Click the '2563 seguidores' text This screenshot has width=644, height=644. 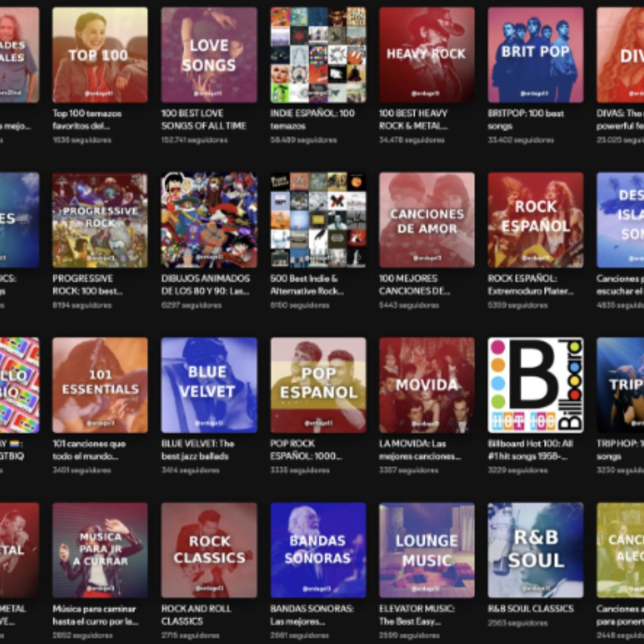tap(518, 623)
